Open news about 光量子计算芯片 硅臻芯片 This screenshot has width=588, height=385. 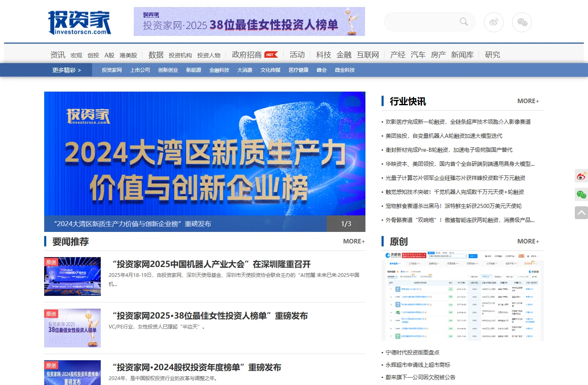click(455, 178)
